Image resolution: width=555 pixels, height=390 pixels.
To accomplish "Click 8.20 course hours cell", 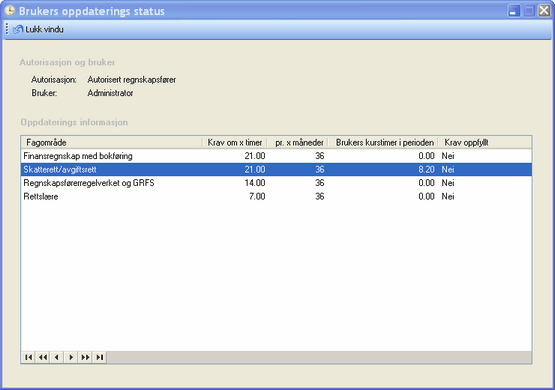I will coord(426,170).
